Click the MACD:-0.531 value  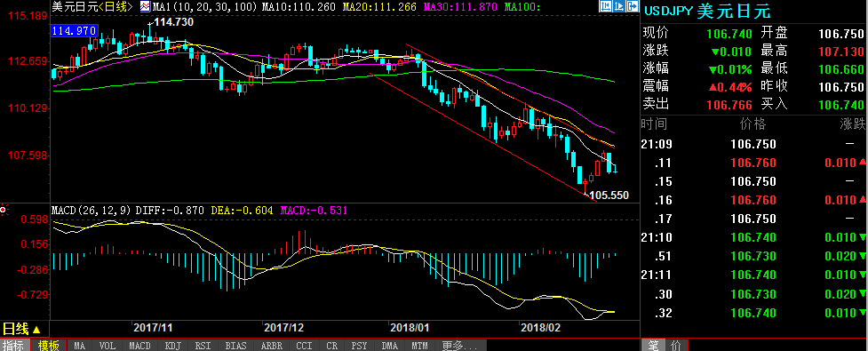click(x=314, y=211)
